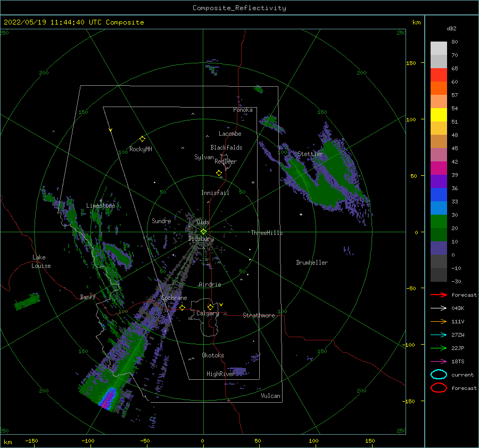Select the red forecast ellipse icon

[439, 388]
